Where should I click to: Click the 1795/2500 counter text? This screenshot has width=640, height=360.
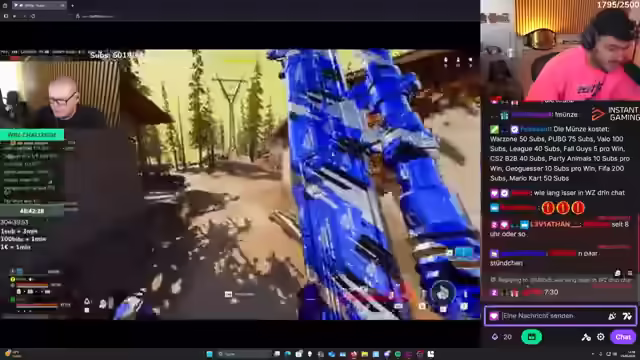coord(618,5)
